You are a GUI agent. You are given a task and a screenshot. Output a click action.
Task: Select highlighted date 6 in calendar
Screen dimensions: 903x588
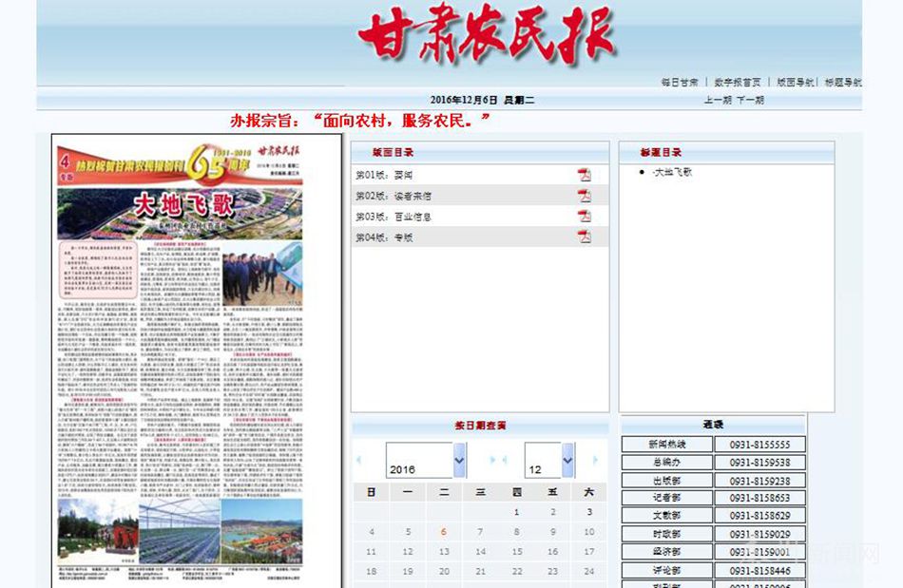[444, 532]
